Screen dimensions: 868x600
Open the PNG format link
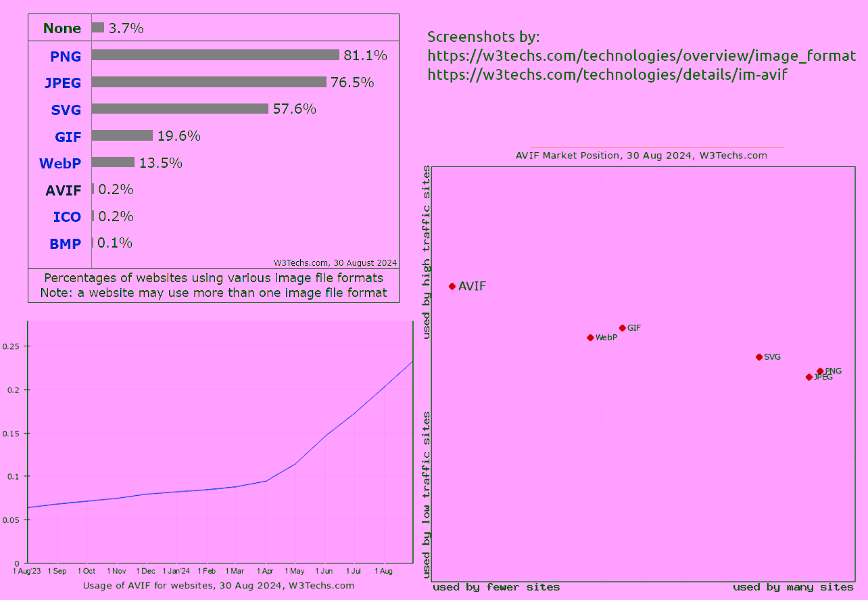point(66,56)
